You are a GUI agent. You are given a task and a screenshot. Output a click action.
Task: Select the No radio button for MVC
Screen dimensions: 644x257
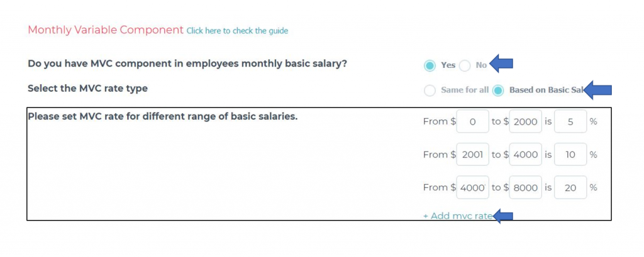465,65
